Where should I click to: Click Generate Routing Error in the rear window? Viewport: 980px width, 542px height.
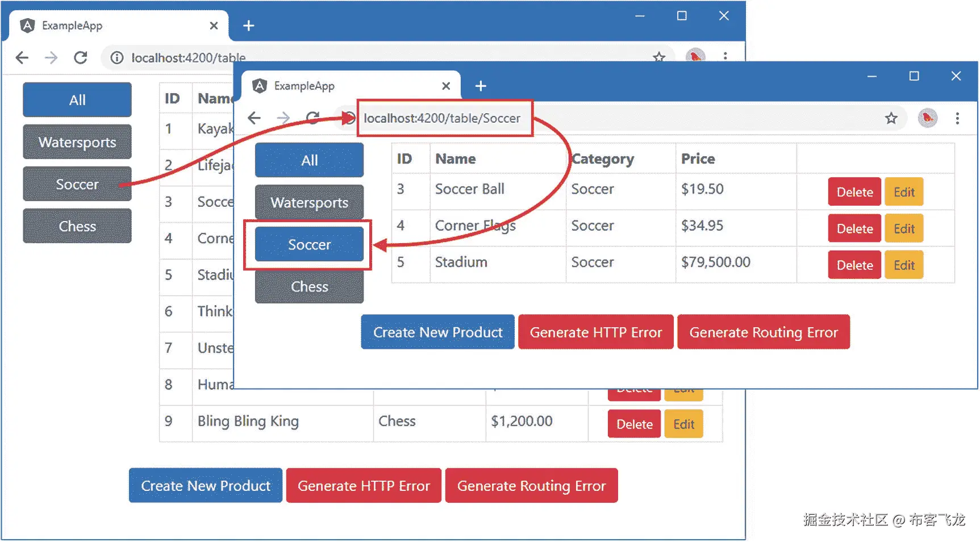point(531,485)
